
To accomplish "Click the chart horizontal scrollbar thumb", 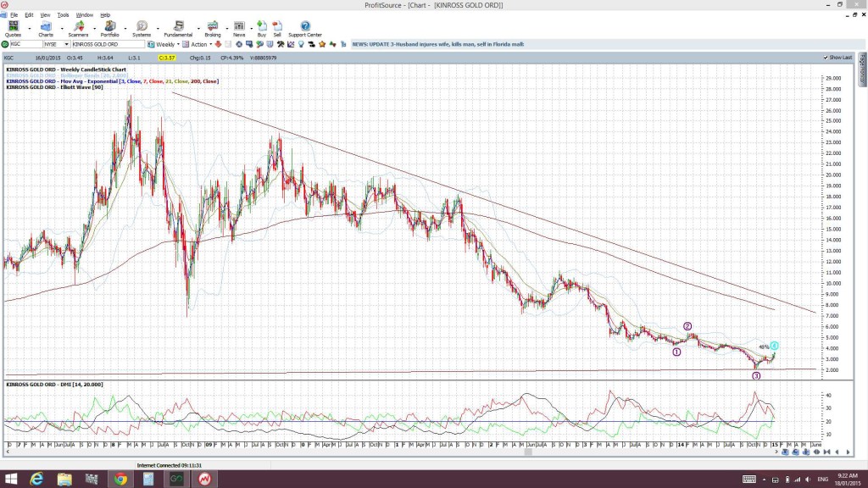I will pyautogui.click(x=528, y=452).
